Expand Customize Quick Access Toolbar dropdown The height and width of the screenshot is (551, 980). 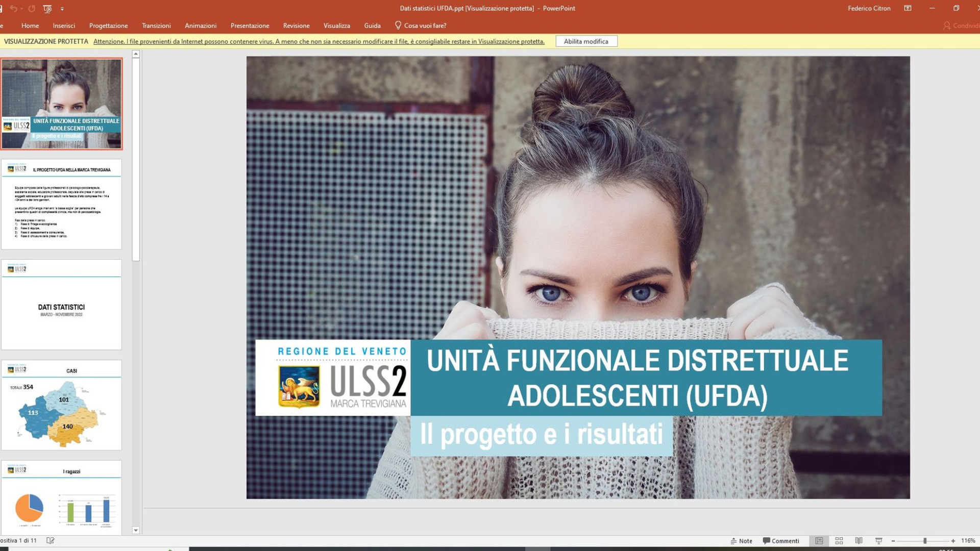(x=62, y=9)
